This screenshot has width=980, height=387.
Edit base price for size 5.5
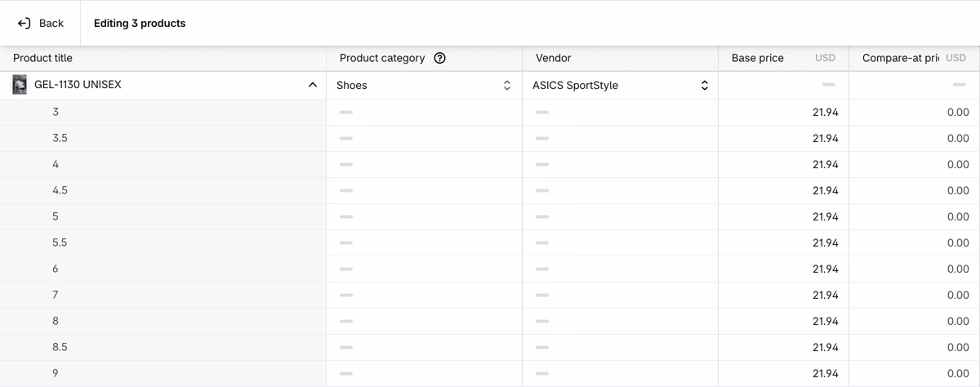coord(784,242)
